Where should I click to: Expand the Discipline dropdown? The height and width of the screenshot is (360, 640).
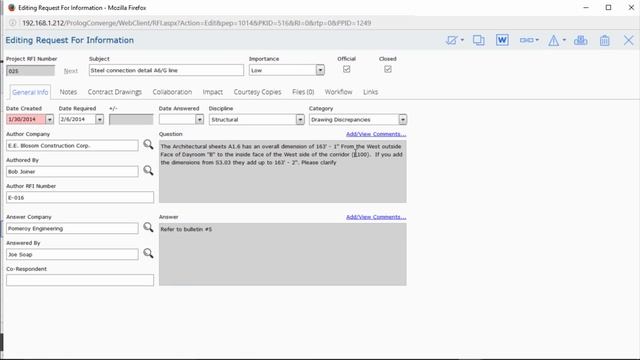point(300,119)
